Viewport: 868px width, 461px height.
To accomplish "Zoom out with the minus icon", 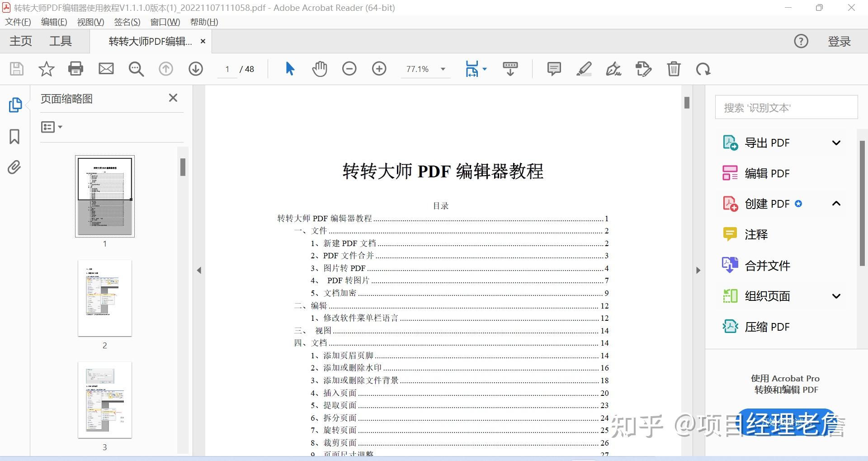I will pos(349,69).
